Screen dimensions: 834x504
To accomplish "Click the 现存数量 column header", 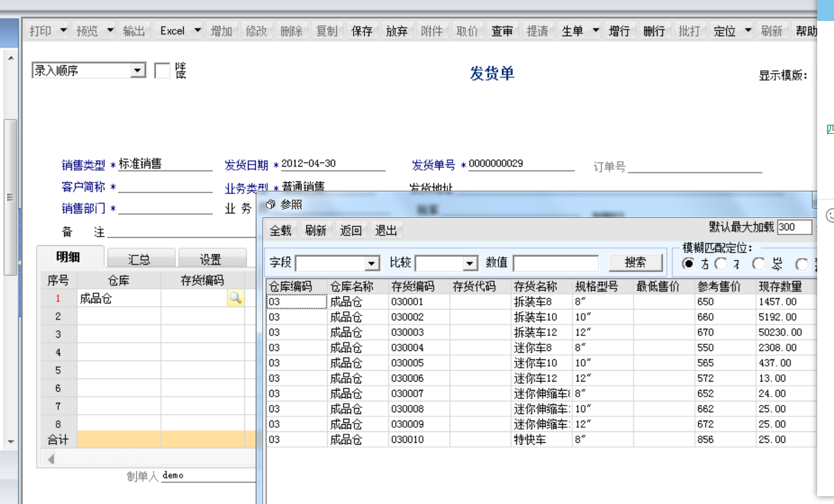I will (787, 286).
